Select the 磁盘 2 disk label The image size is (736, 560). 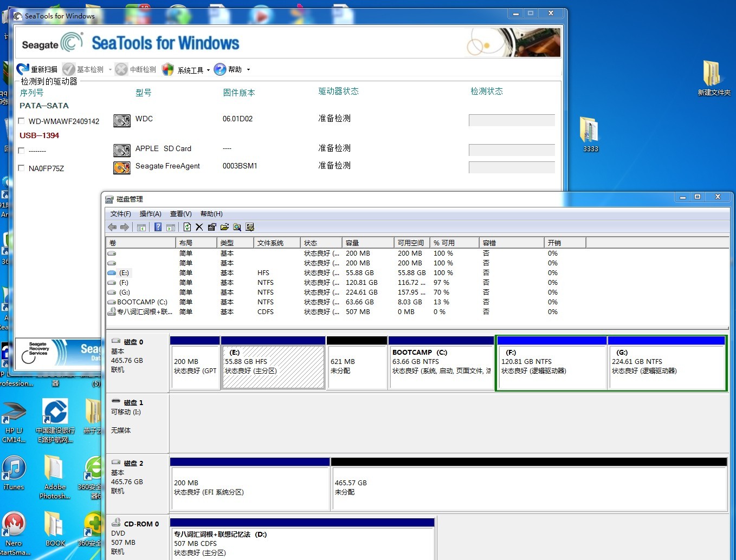point(137,484)
